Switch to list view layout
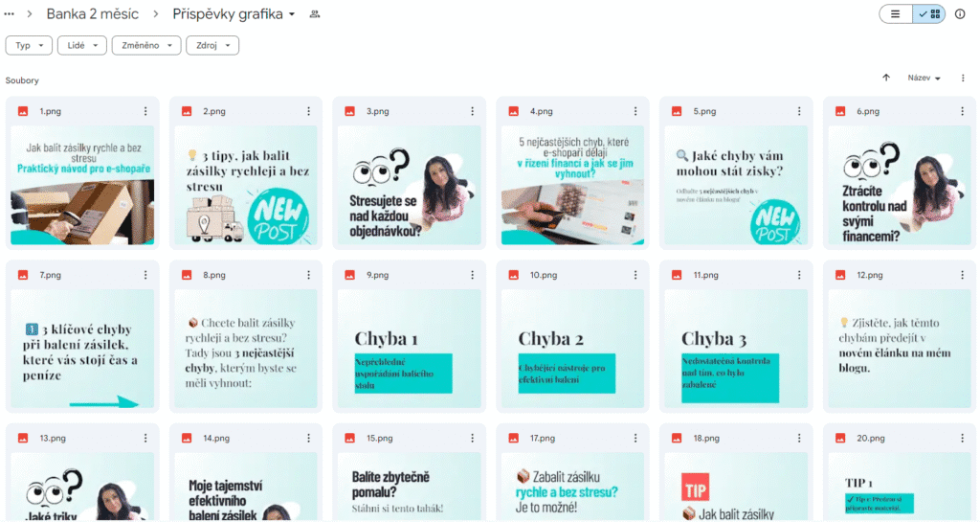980x522 pixels. point(896,13)
